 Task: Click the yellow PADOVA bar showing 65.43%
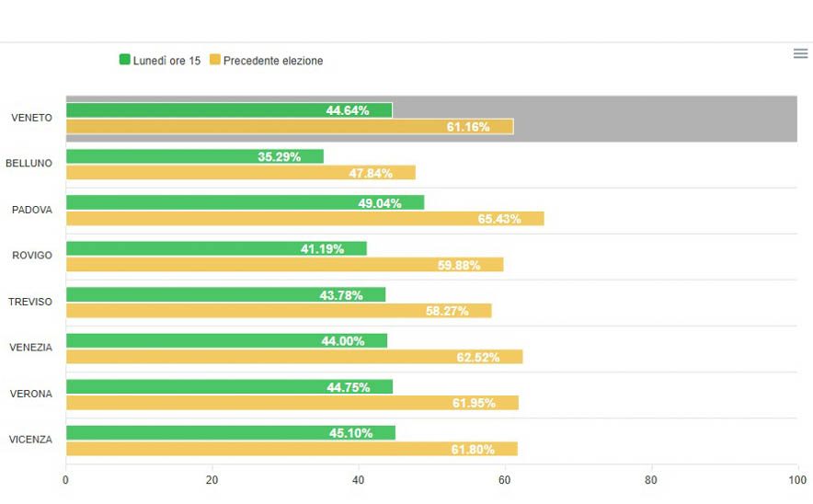(304, 219)
